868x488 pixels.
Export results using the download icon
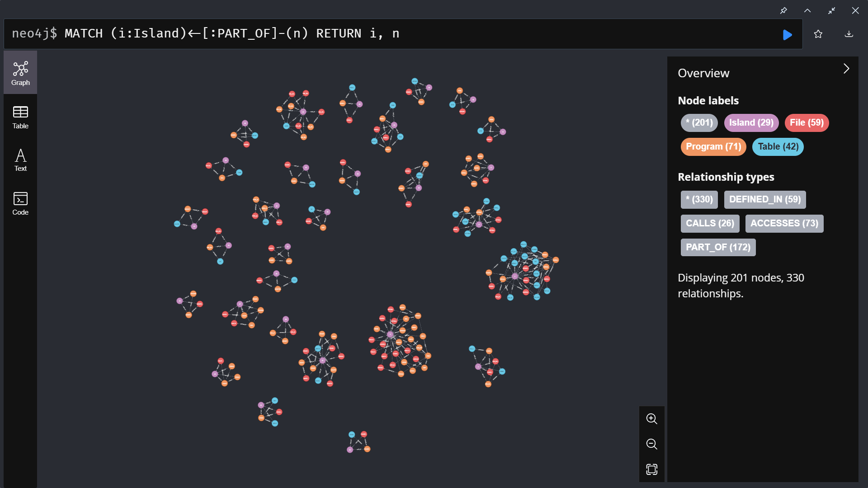[x=849, y=34]
